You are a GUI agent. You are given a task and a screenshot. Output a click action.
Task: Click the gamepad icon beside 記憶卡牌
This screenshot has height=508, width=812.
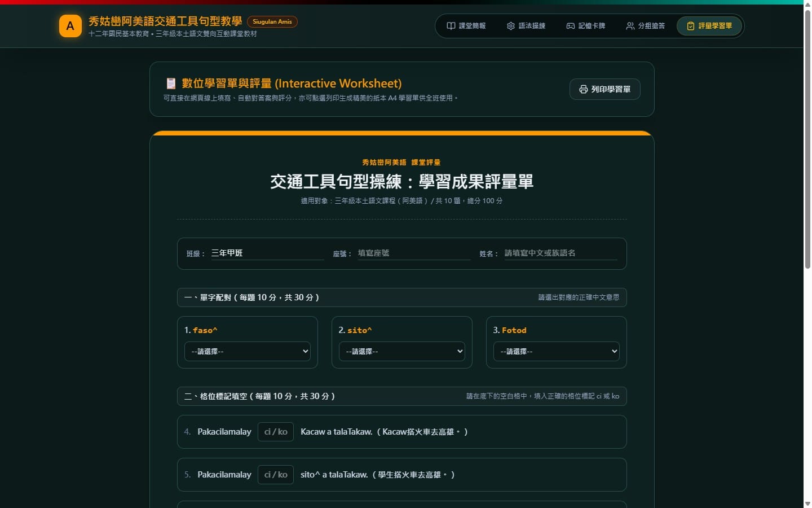(571, 26)
